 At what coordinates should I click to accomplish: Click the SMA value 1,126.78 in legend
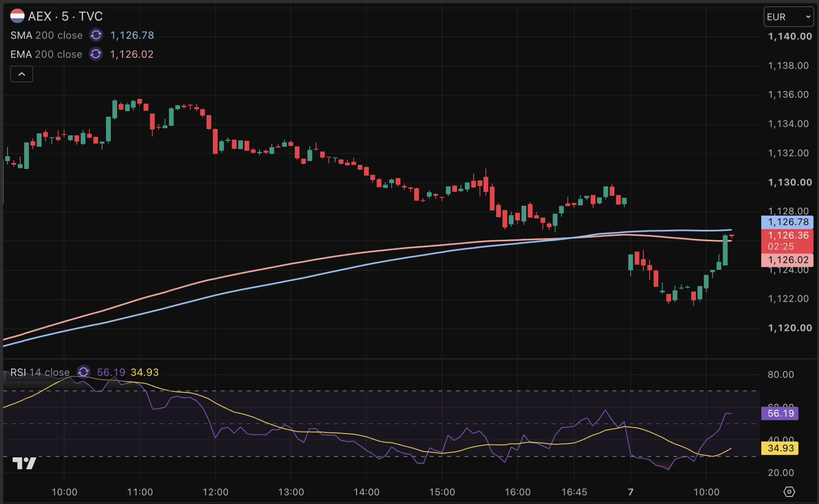click(132, 35)
